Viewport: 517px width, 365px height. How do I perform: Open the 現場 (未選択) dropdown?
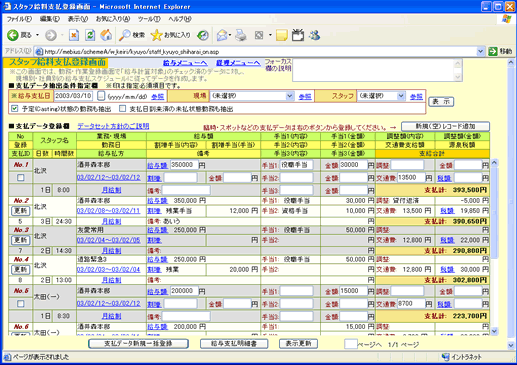coord(252,96)
